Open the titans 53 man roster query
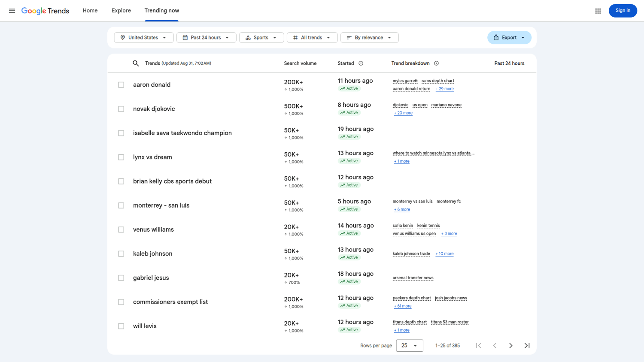644x362 pixels. click(x=450, y=322)
